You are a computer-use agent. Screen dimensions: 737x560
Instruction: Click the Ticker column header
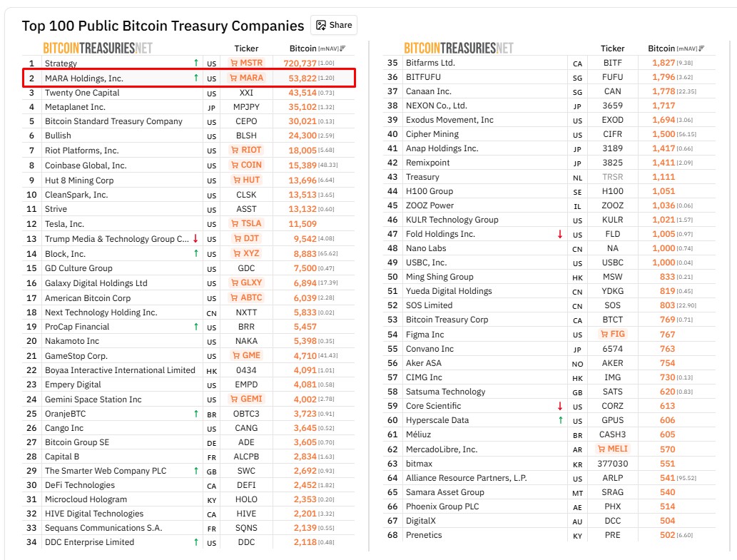pos(247,49)
